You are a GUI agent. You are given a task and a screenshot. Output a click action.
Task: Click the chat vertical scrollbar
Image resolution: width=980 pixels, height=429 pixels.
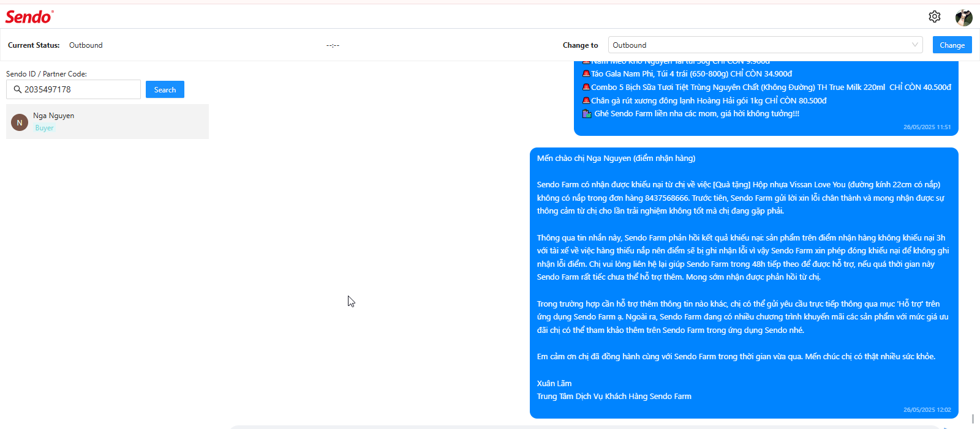[x=973, y=419]
